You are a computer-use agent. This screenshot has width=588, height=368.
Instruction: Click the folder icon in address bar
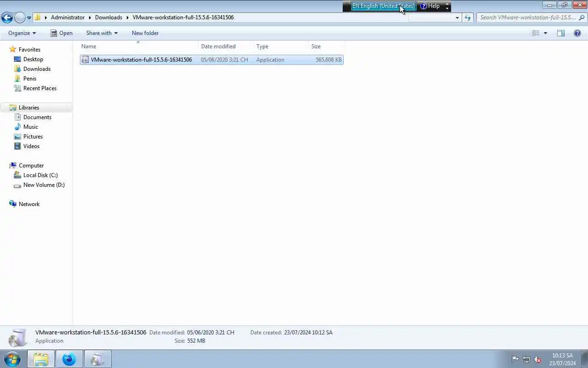pyautogui.click(x=38, y=17)
